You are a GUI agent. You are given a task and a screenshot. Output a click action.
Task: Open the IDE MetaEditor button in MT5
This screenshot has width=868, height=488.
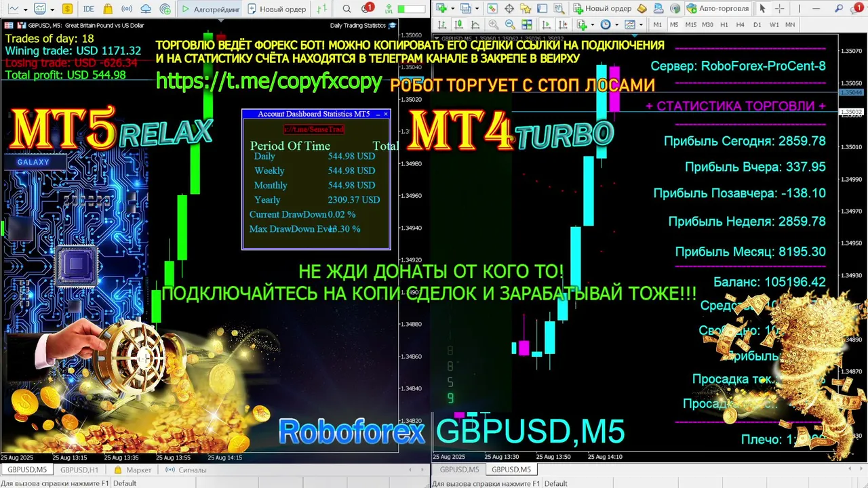pos(89,9)
